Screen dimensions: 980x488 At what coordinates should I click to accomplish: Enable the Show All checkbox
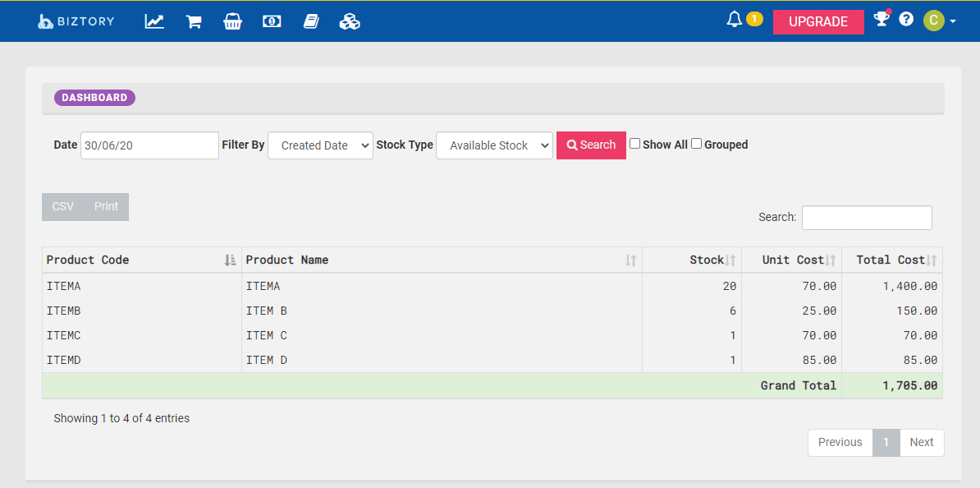(x=634, y=144)
